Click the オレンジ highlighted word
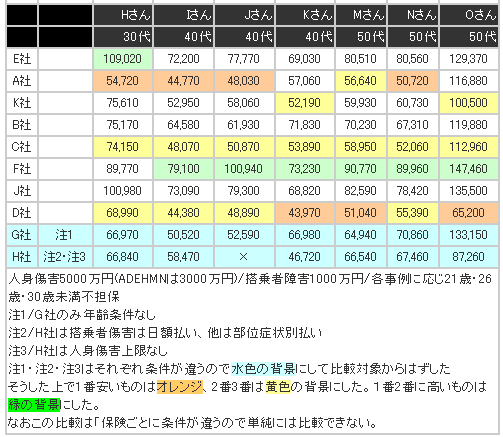This screenshot has width=503, height=437. (x=180, y=387)
